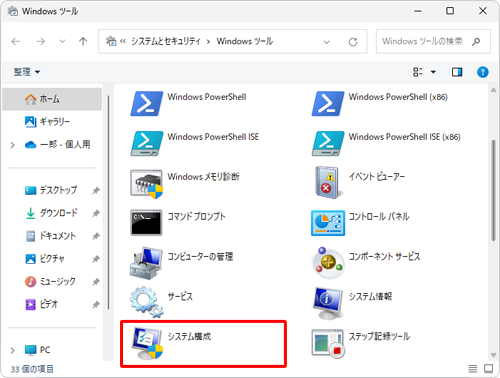Expand the address bar history dropdown
The image size is (500, 378).
327,42
